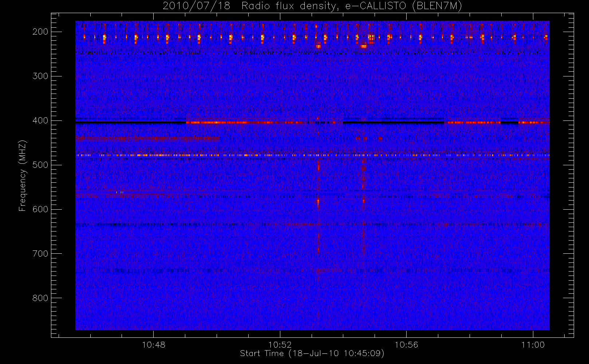Screen dimensions: 589x364
Task: Click the 300 frequency tick label
Action: click(40, 76)
